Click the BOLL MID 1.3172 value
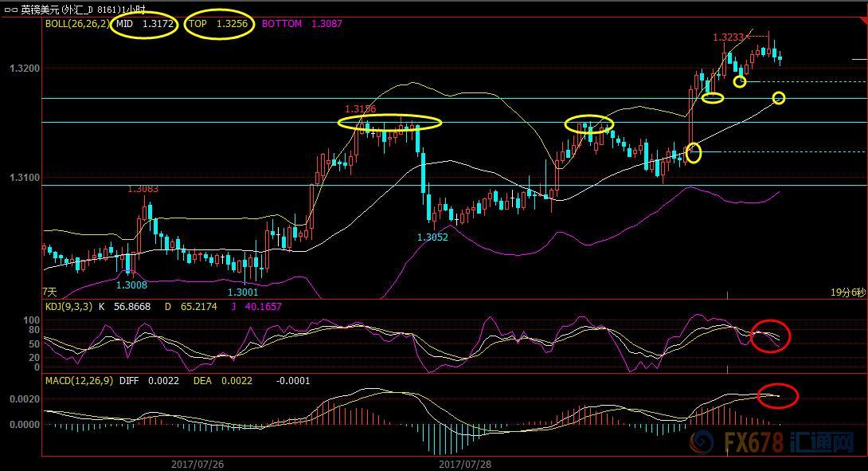 (145, 24)
